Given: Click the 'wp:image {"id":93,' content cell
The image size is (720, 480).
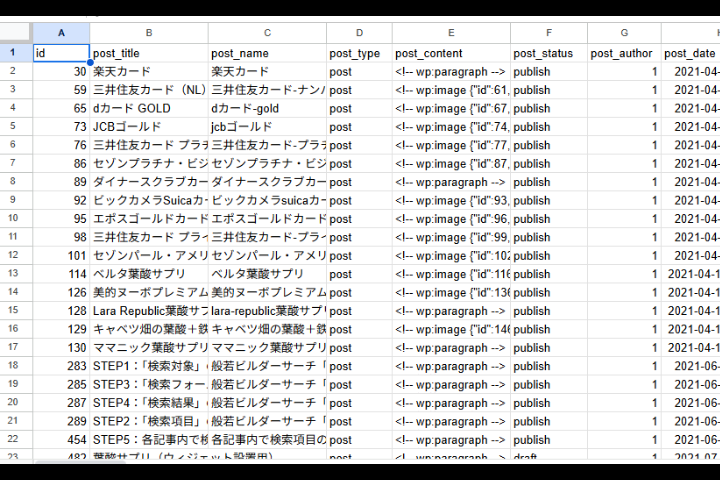Looking at the screenshot, I should tap(451, 200).
